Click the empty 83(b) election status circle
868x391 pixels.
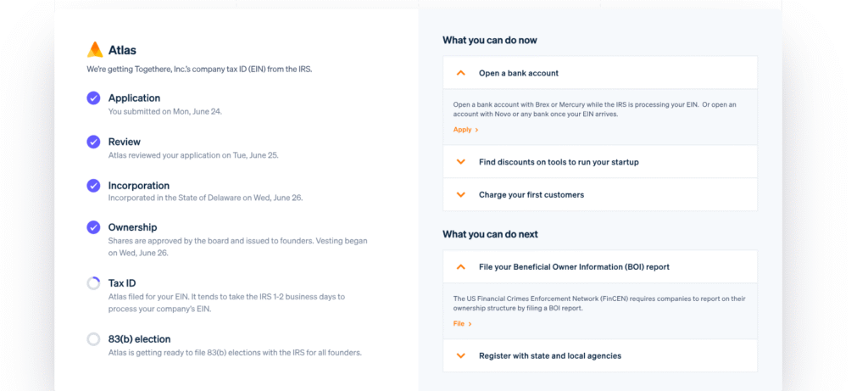(x=94, y=339)
